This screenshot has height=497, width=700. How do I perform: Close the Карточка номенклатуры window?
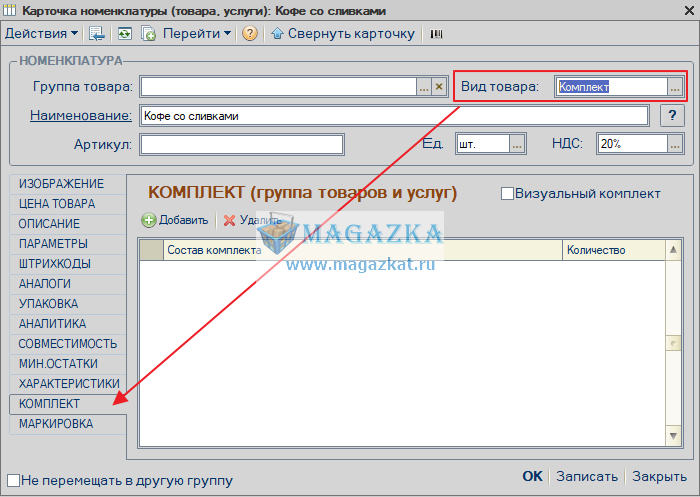[689, 11]
